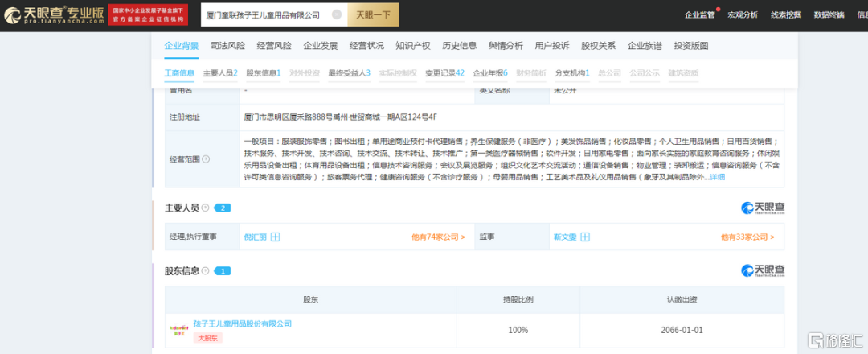Viewport: 868px width, 354px height.
Task: Click the help icon beside 主要人员 heading
Action: tap(206, 208)
